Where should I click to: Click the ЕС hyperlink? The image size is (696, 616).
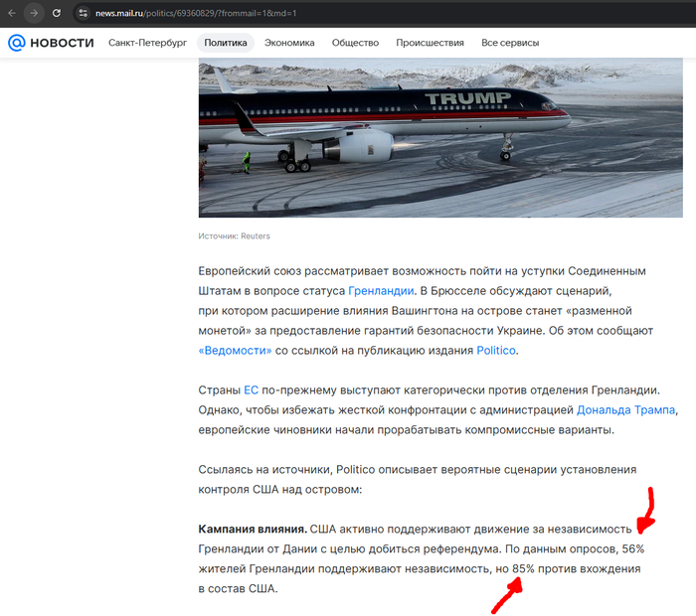(251, 390)
